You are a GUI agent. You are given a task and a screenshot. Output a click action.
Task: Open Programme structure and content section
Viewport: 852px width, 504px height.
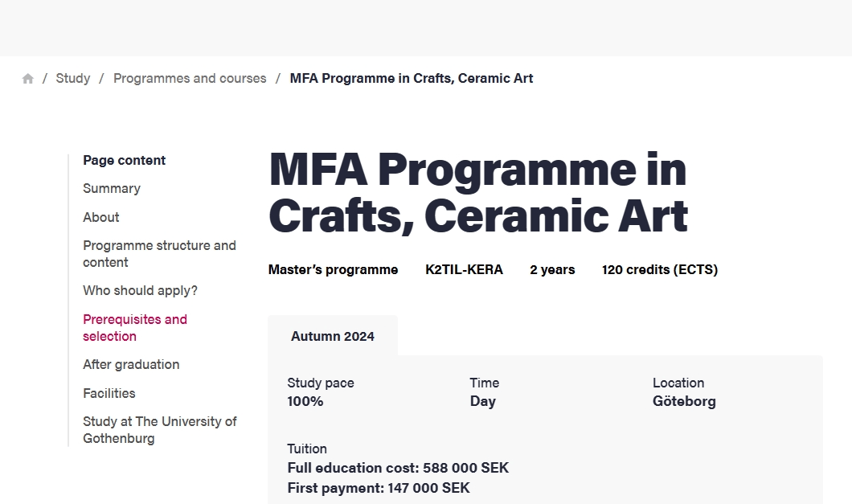[159, 254]
